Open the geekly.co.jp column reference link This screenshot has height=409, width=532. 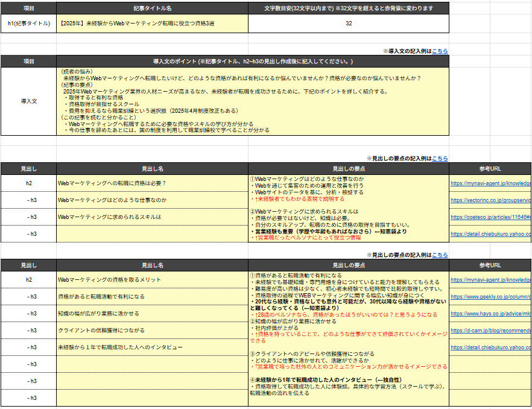coord(490,297)
